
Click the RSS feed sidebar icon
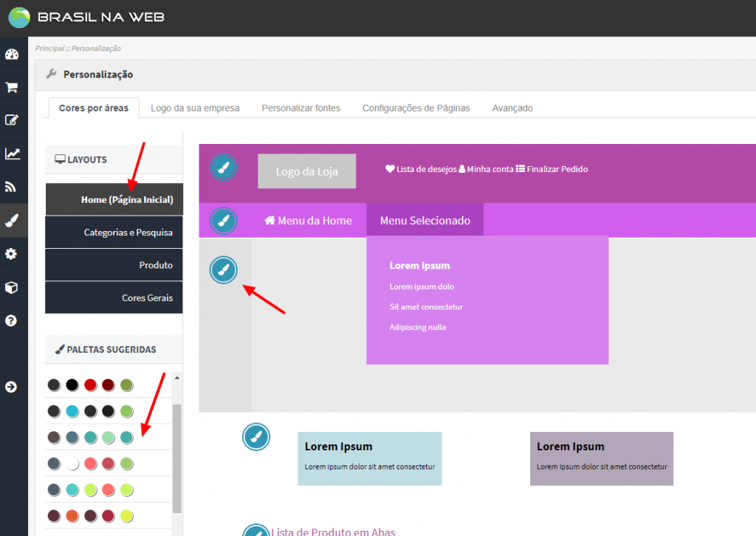coord(12,187)
